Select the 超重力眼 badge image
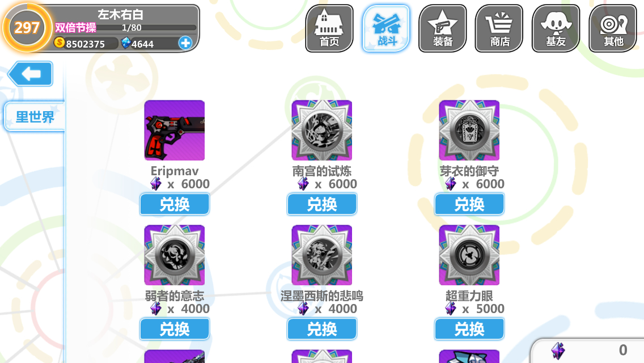This screenshot has width=644, height=363. tap(469, 255)
